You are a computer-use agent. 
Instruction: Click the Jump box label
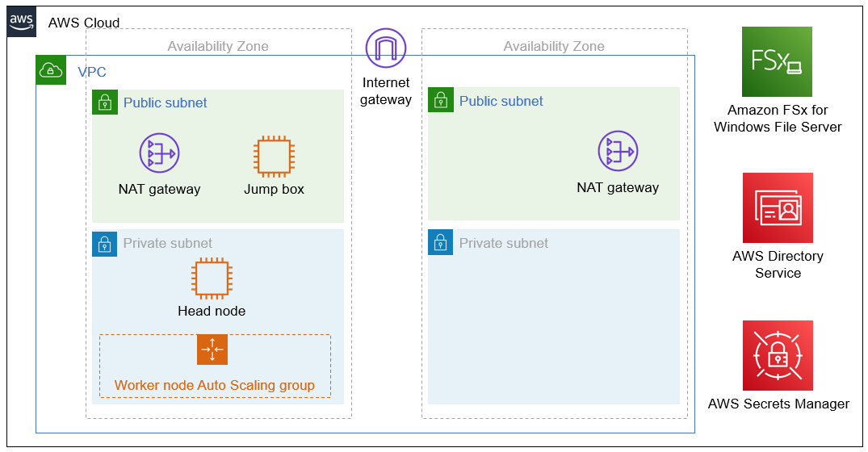click(x=274, y=189)
